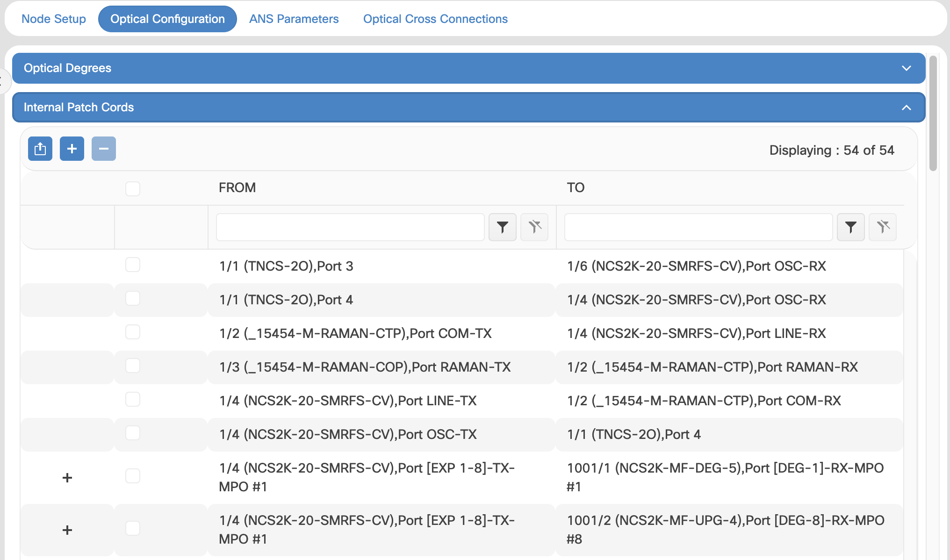Open the ANS Parameters tab
Image resolution: width=950 pixels, height=560 pixels.
(294, 19)
